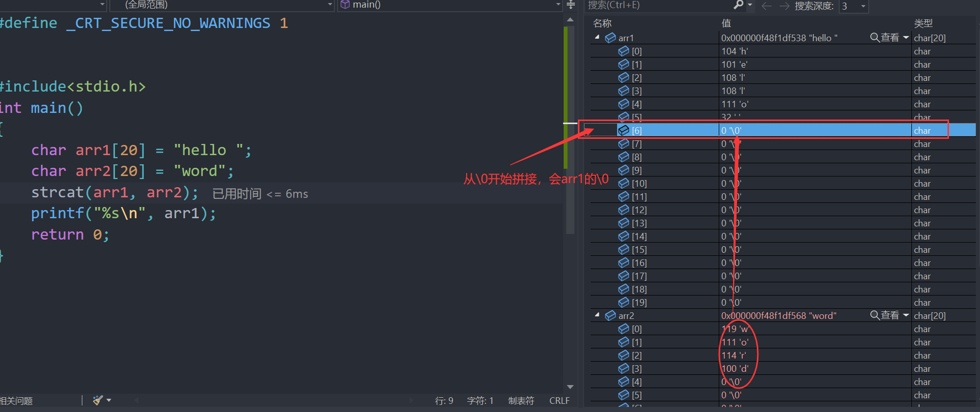Select arr1 element [11] icon
This screenshot has height=412, width=980.
pyautogui.click(x=624, y=196)
